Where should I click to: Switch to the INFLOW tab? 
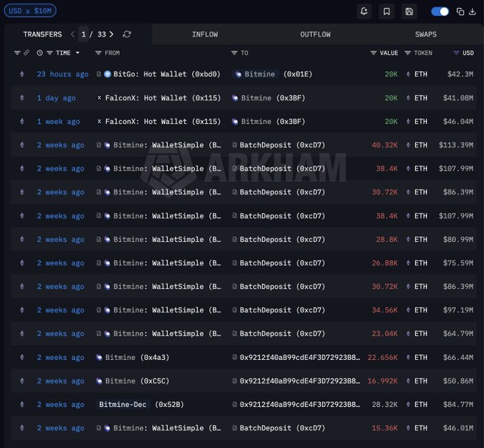pos(205,34)
